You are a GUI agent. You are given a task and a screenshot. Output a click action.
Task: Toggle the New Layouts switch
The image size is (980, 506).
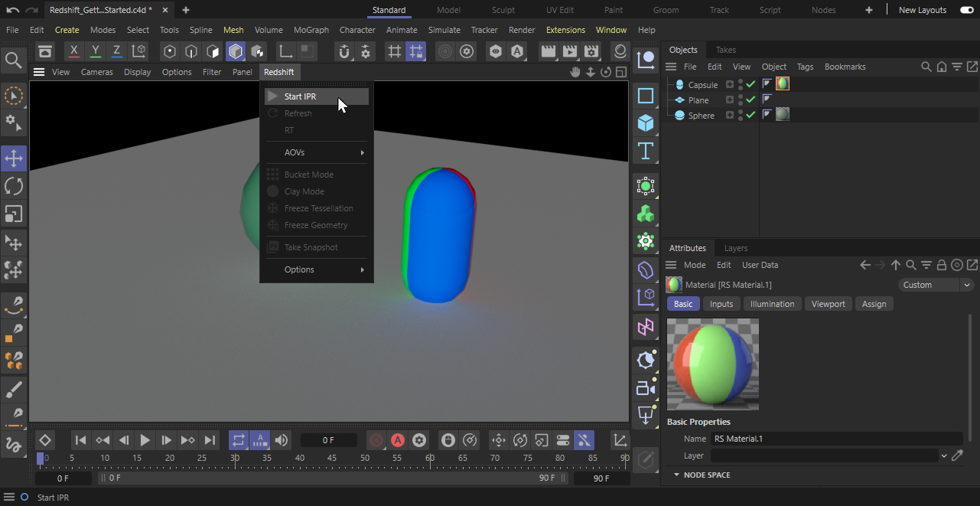point(966,10)
